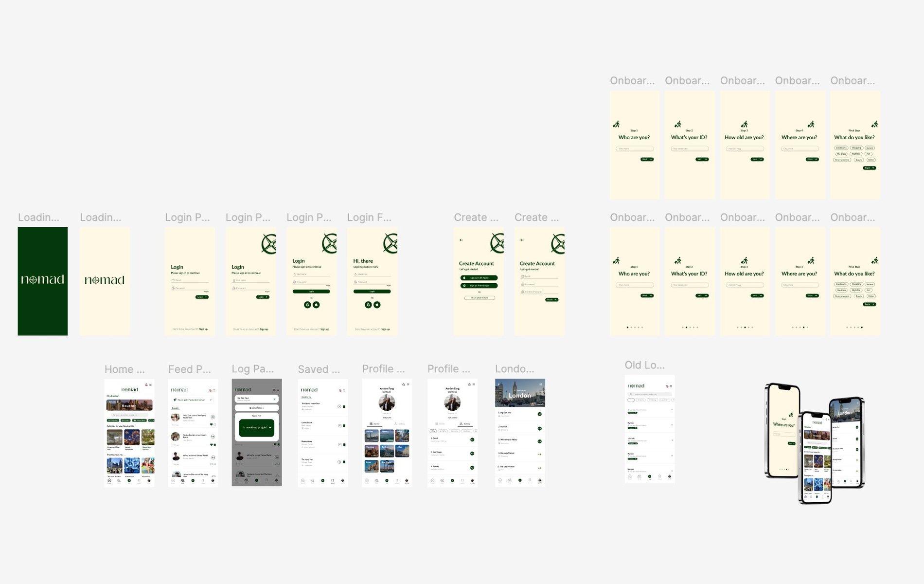Click the Old Lo... frame label
Viewport: 924px width, 584px height.
click(x=645, y=365)
